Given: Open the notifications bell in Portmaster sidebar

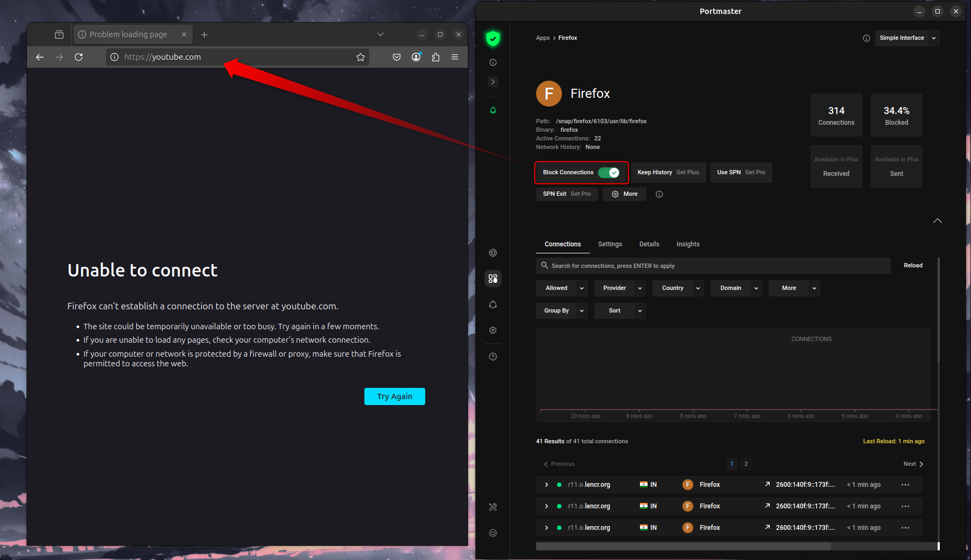Looking at the screenshot, I should tap(492, 110).
